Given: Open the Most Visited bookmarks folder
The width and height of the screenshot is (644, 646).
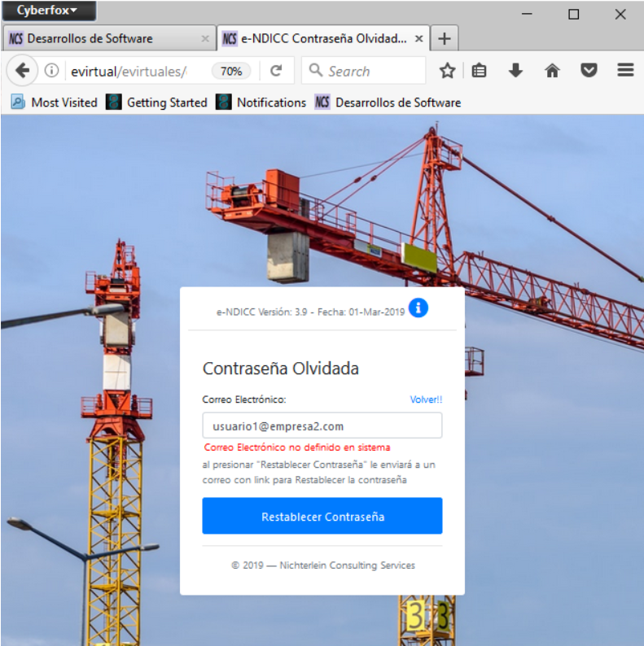Looking at the screenshot, I should tap(54, 103).
